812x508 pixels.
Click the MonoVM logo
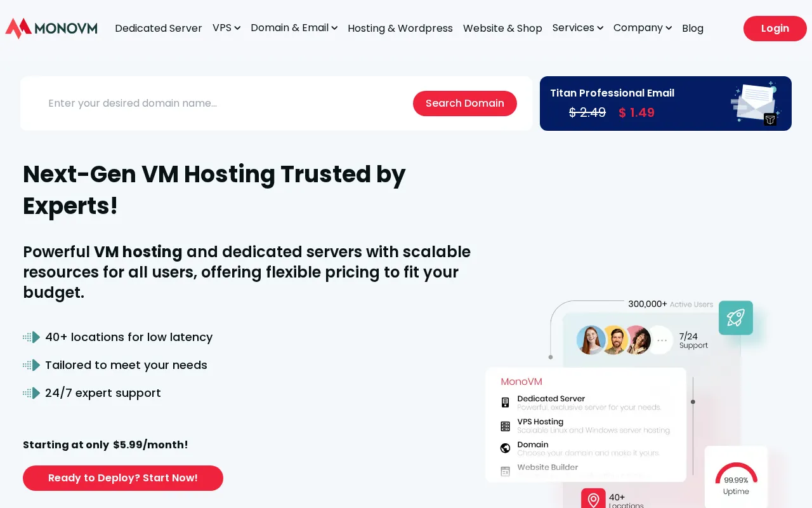point(51,28)
